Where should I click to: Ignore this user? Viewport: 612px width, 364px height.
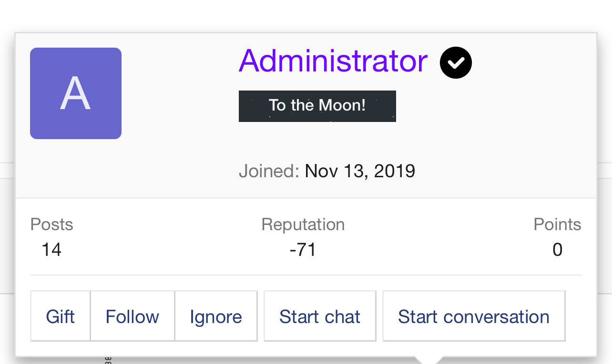216,316
